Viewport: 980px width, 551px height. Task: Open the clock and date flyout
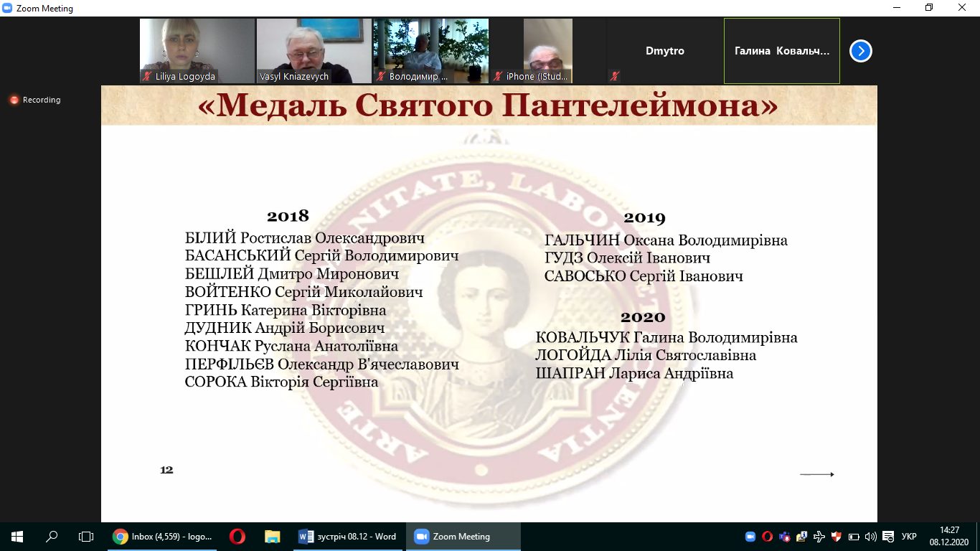point(949,537)
